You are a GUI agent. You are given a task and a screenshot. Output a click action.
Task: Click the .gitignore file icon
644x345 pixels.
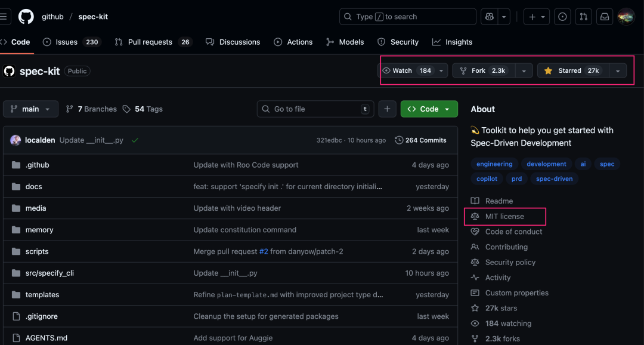pyautogui.click(x=16, y=316)
